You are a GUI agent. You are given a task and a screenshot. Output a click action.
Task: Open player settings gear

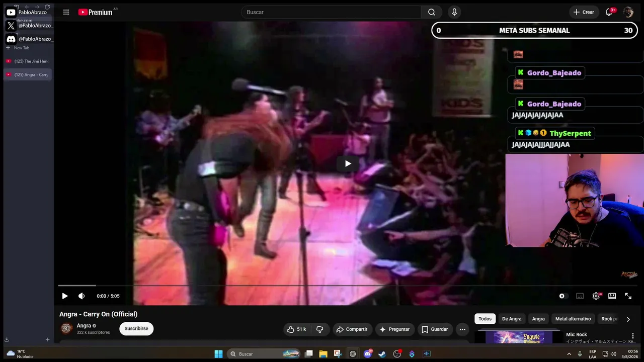coord(596,296)
